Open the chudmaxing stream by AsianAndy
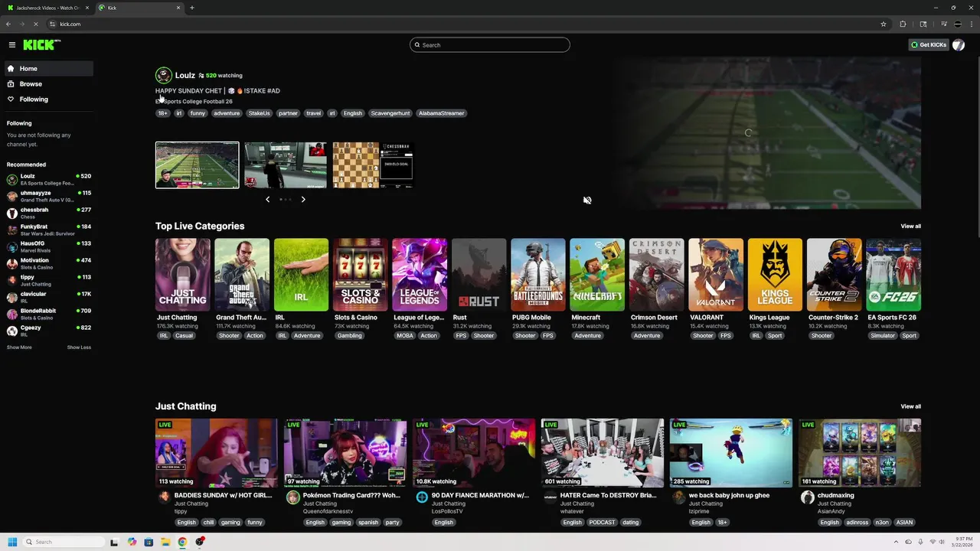The height and width of the screenshot is (551, 980). click(860, 453)
